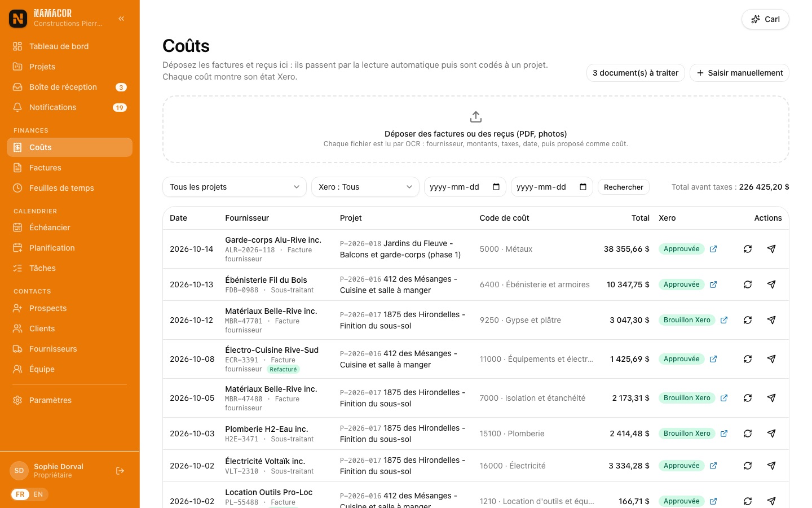812x508 pixels.
Task: Click send icon for the 2 173,31 $ row
Action: (x=771, y=398)
